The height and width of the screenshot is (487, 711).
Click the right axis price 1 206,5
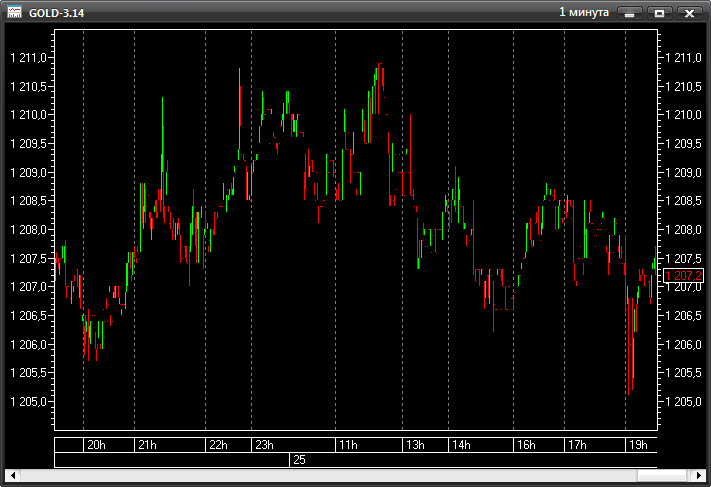click(x=683, y=316)
